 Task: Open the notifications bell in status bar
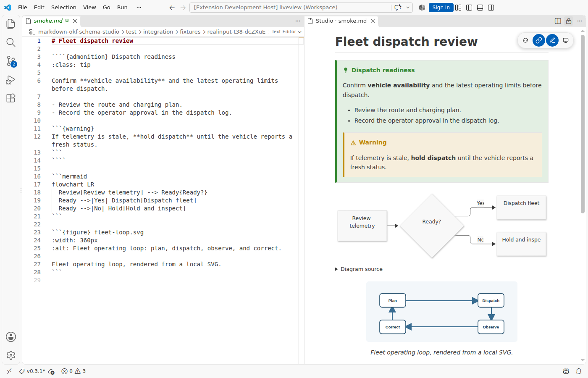point(579,371)
